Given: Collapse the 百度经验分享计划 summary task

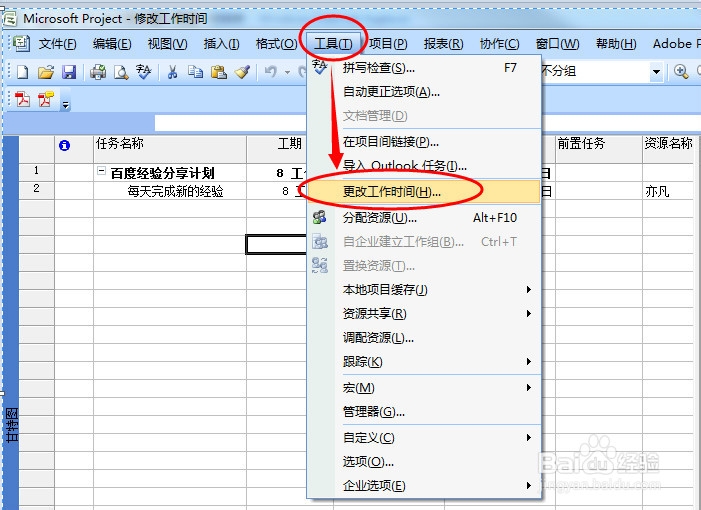Looking at the screenshot, I should 101,171.
